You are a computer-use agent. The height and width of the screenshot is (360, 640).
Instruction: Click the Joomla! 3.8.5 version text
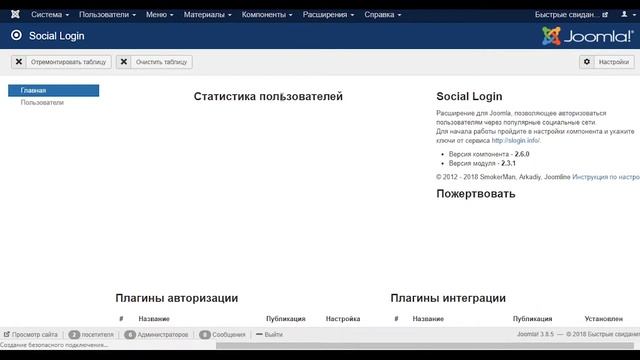(x=535, y=334)
